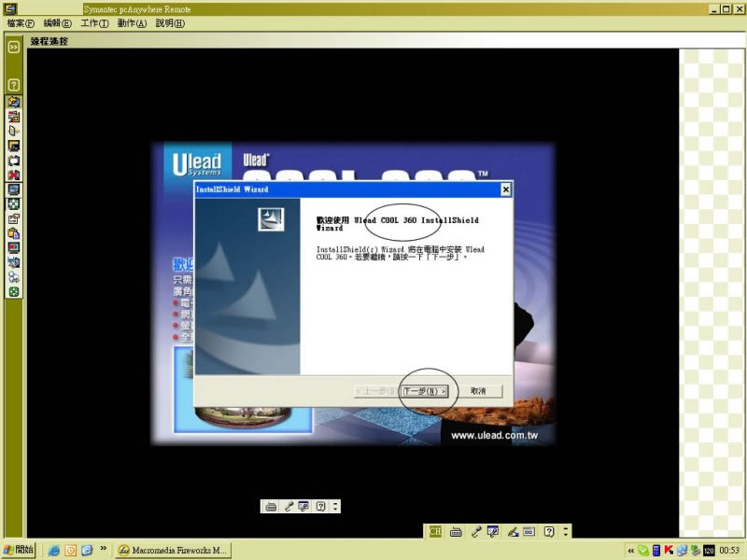Click microphone icon on remote session's language bar
The image size is (747, 560).
click(x=289, y=506)
